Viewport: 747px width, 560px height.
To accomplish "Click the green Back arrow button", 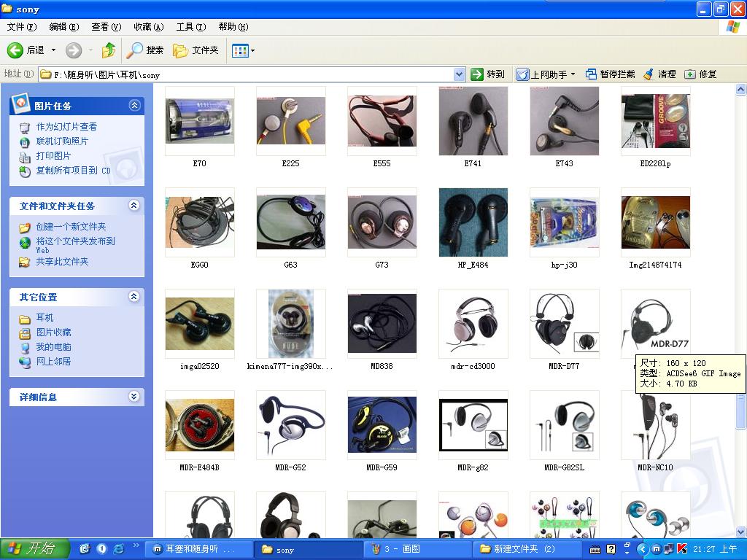I will click(15, 50).
